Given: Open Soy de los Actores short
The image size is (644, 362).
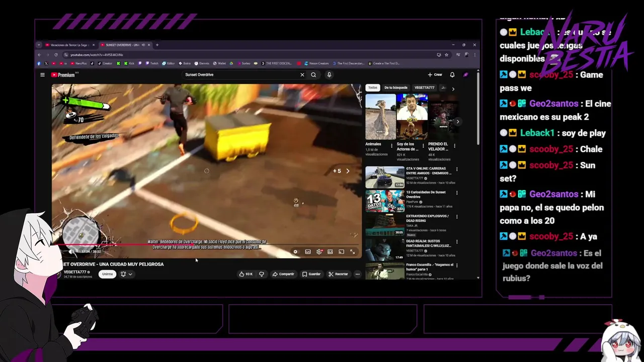Looking at the screenshot, I should tap(412, 117).
